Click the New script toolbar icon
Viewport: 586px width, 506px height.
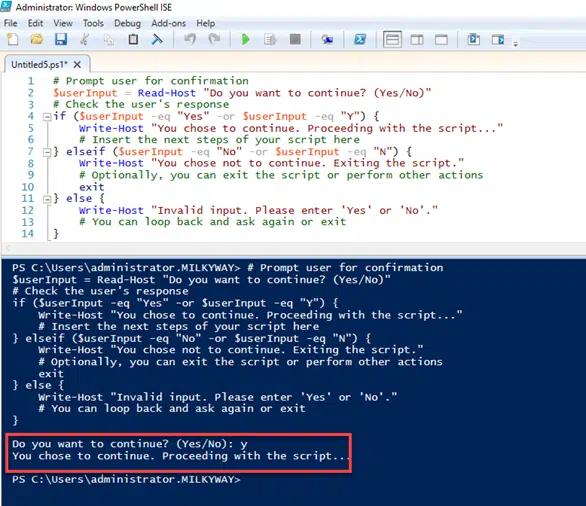tap(13, 39)
